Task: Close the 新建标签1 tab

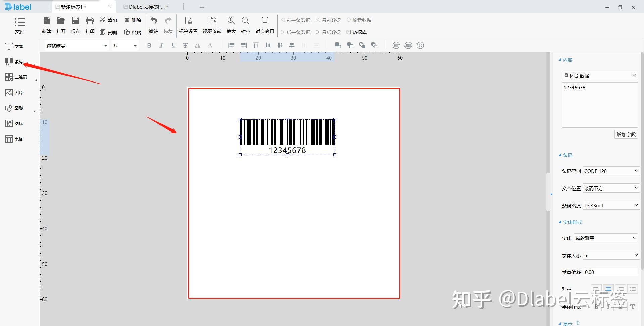Action: point(109,6)
